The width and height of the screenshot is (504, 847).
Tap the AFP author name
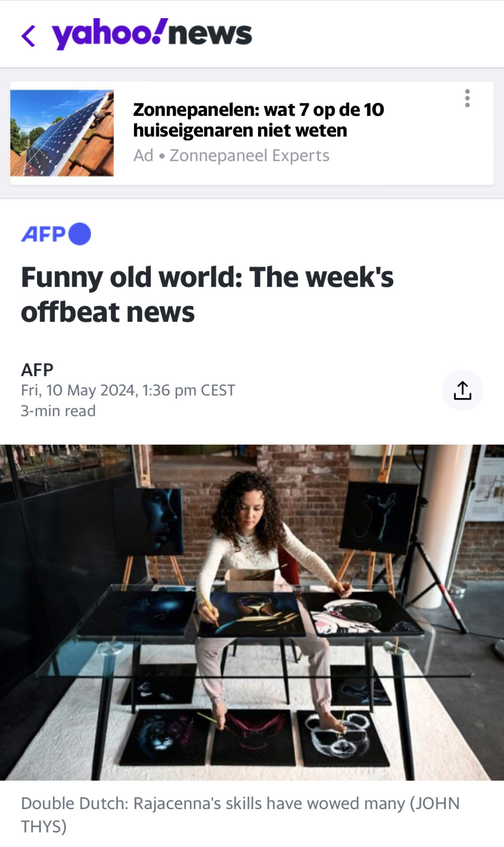(37, 370)
